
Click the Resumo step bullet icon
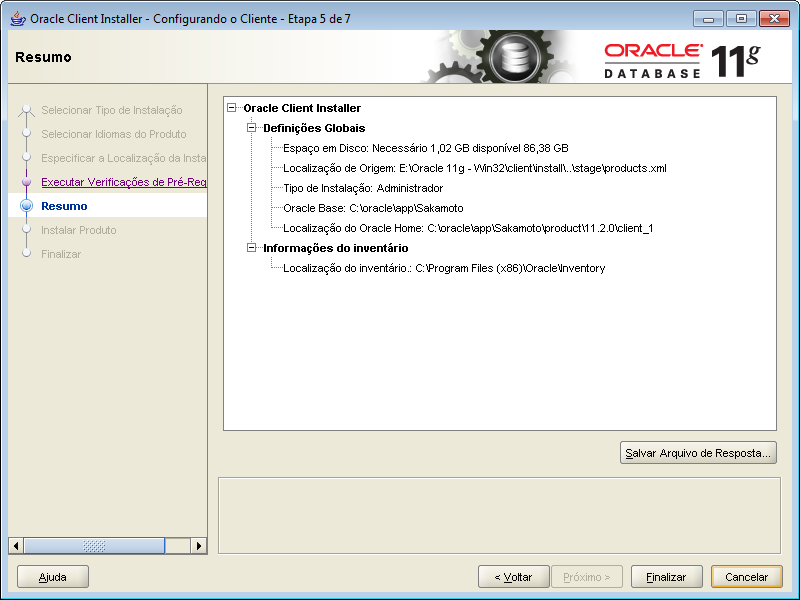pyautogui.click(x=27, y=206)
